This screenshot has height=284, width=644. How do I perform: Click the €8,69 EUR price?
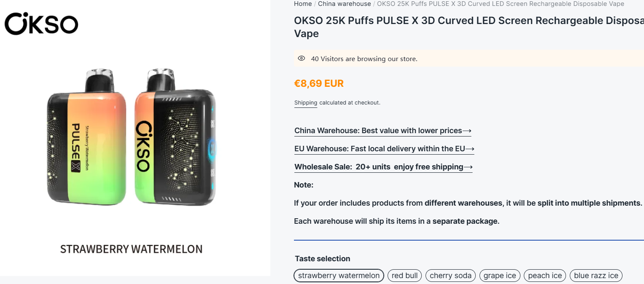tap(319, 83)
